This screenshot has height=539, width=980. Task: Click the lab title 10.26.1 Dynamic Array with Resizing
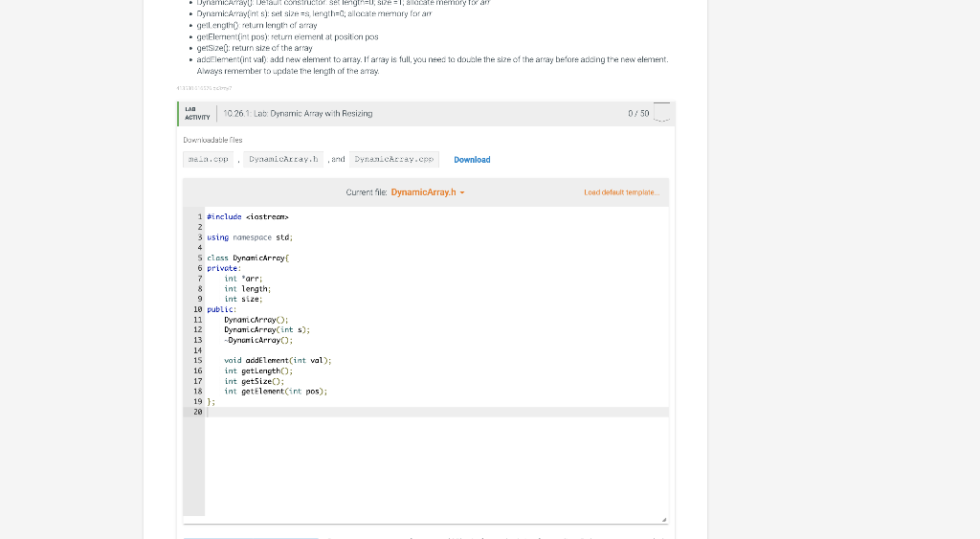(298, 114)
